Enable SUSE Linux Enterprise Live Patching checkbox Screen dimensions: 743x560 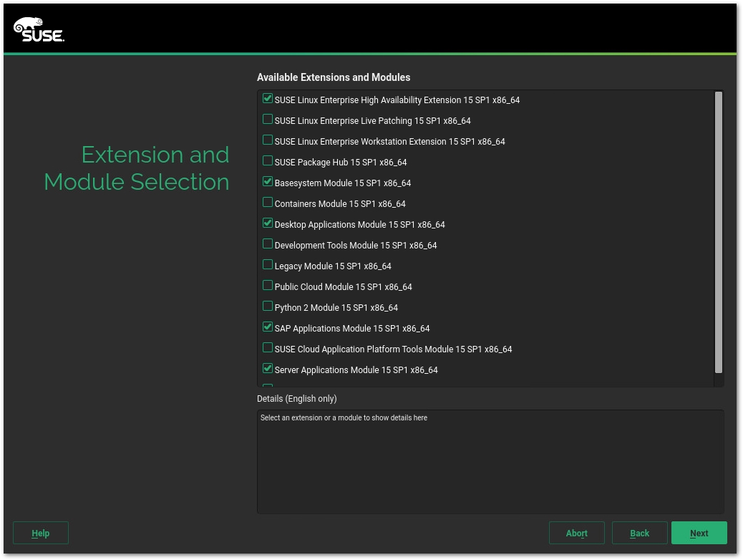point(268,119)
